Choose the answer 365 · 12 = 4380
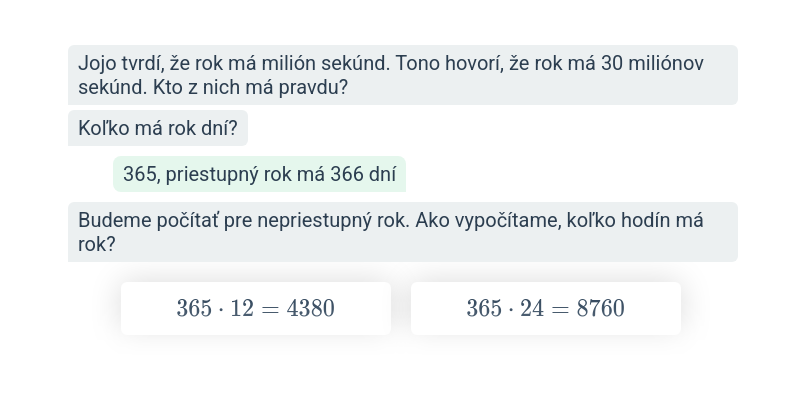 pyautogui.click(x=255, y=308)
